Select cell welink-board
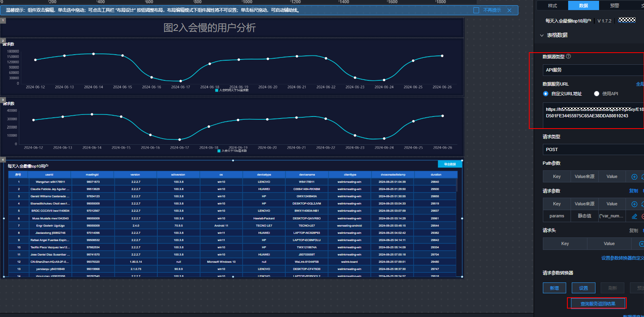Viewport: 644px width, 317px height. tap(349, 262)
